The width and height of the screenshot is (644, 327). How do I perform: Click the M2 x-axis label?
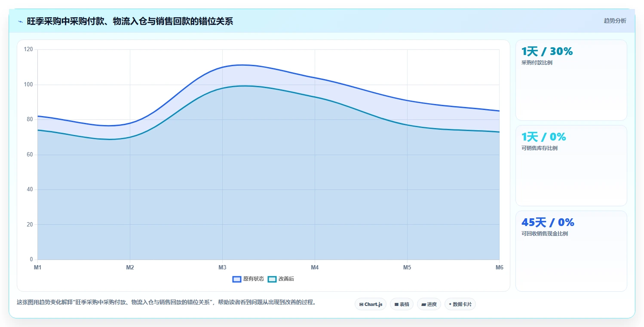[x=130, y=268]
